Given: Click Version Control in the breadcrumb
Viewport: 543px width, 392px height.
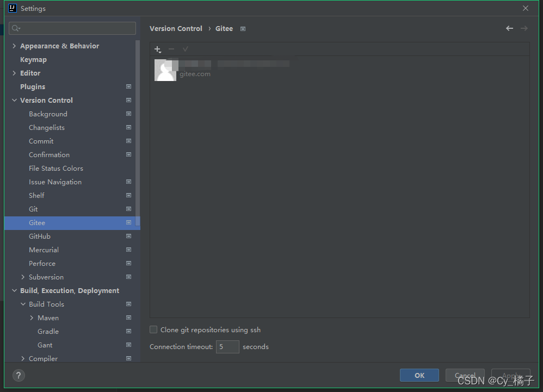Looking at the screenshot, I should click(x=176, y=29).
